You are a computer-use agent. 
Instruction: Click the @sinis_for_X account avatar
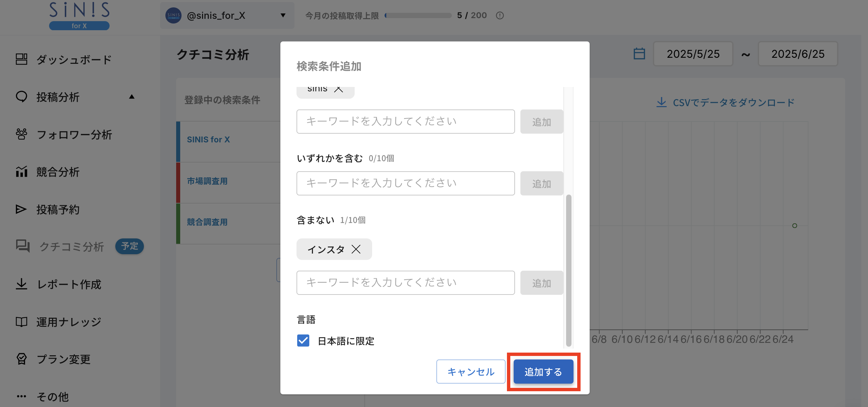click(x=173, y=15)
